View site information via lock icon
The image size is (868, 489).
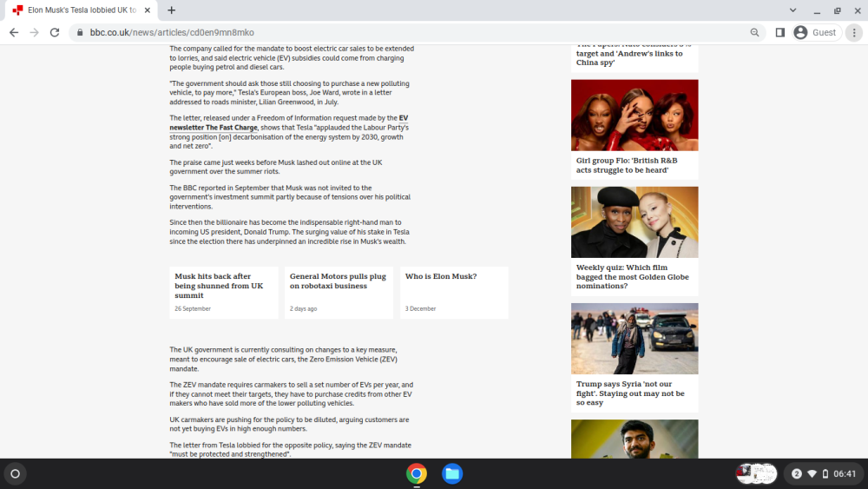[x=80, y=33]
